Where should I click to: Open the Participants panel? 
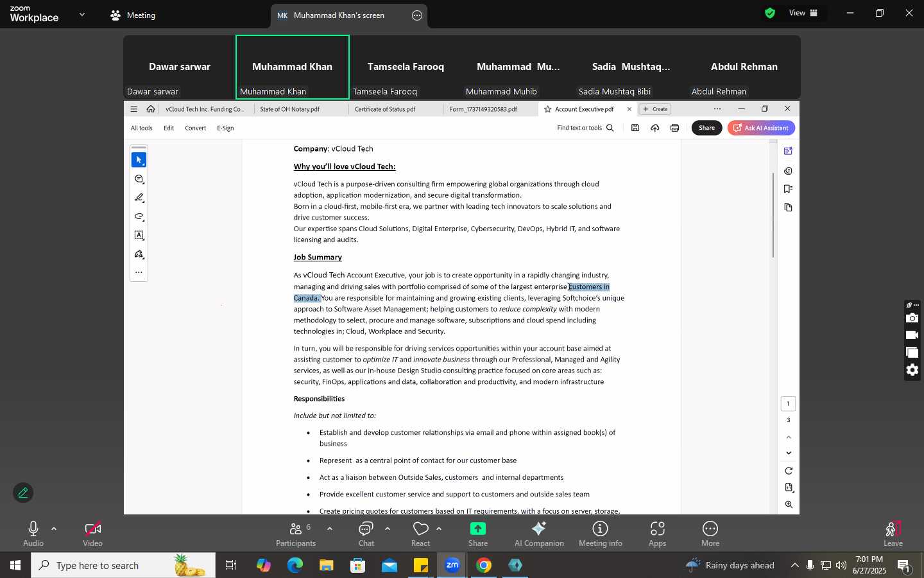coord(296,534)
